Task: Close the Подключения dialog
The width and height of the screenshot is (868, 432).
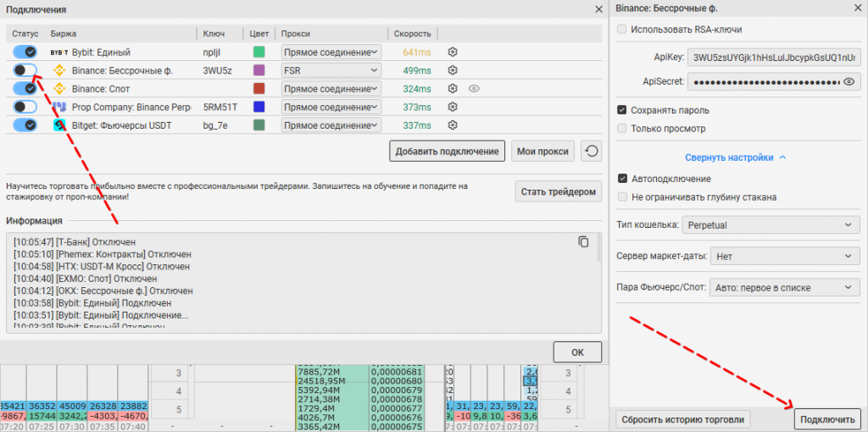Action: pos(598,9)
